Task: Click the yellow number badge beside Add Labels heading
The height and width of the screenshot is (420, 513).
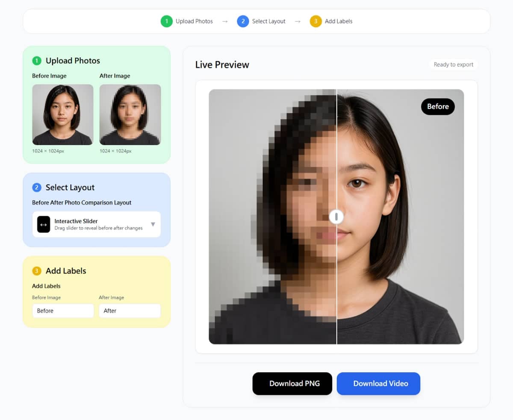Action: [37, 271]
